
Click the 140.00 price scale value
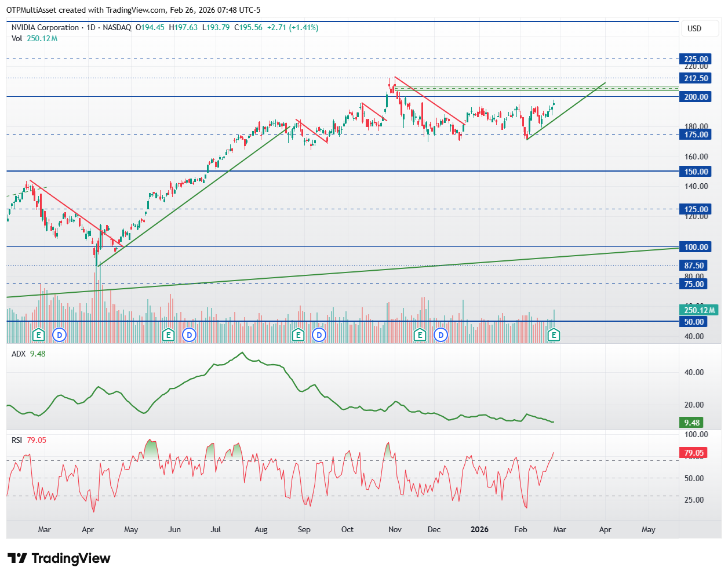696,186
